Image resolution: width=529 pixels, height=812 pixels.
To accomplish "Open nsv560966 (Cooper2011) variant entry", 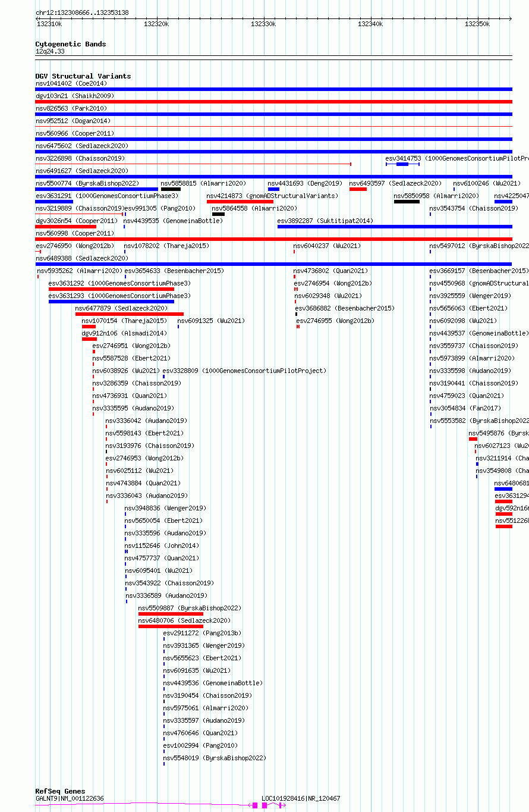I will [75, 133].
